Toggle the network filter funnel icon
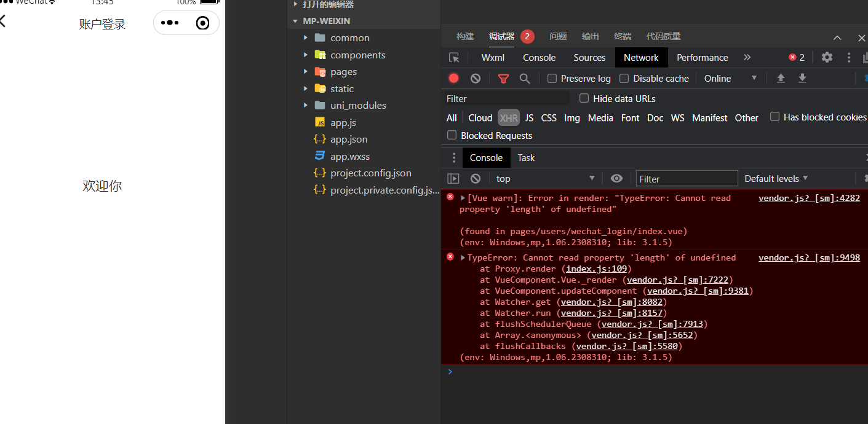This screenshot has width=868, height=424. coord(503,79)
